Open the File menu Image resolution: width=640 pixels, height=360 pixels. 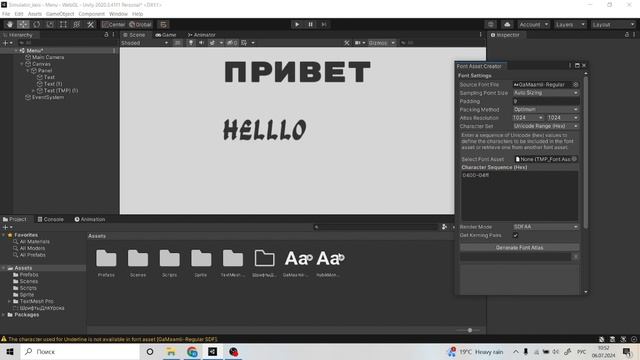point(6,14)
